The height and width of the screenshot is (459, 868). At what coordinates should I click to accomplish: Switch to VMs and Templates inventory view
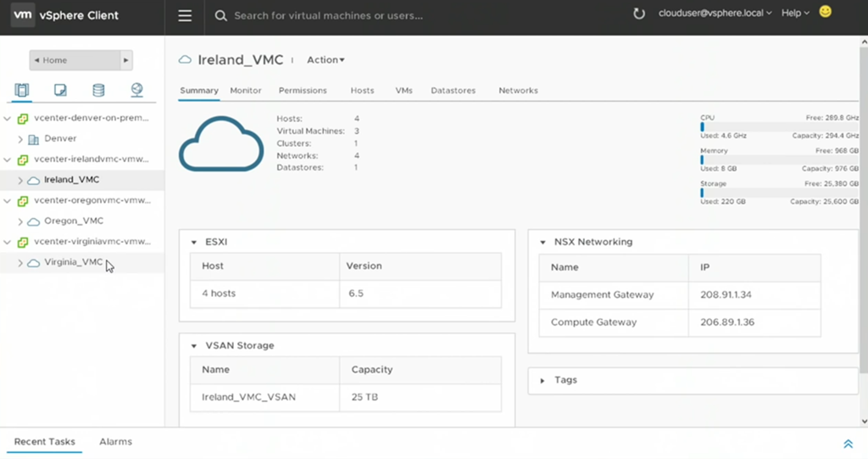coord(60,90)
